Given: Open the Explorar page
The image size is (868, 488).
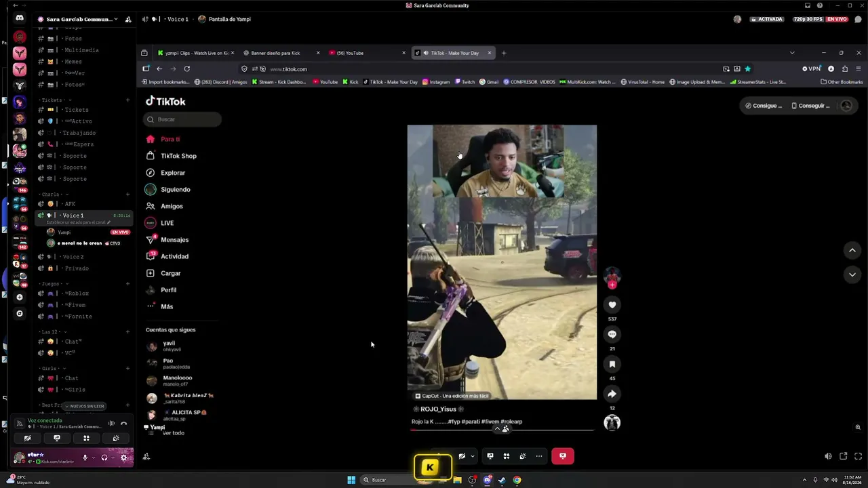Looking at the screenshot, I should point(172,173).
